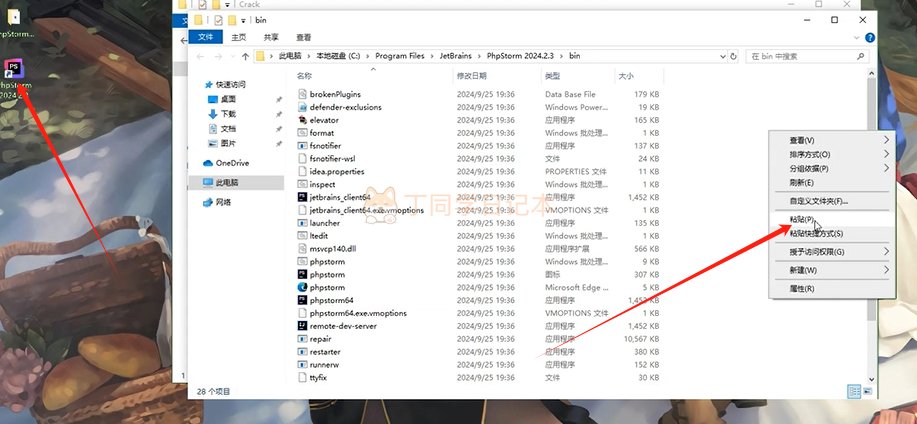Viewport: 917px width, 424px height.
Task: Select the phpstorm64.exe.vmoptions file name
Action: click(x=358, y=313)
